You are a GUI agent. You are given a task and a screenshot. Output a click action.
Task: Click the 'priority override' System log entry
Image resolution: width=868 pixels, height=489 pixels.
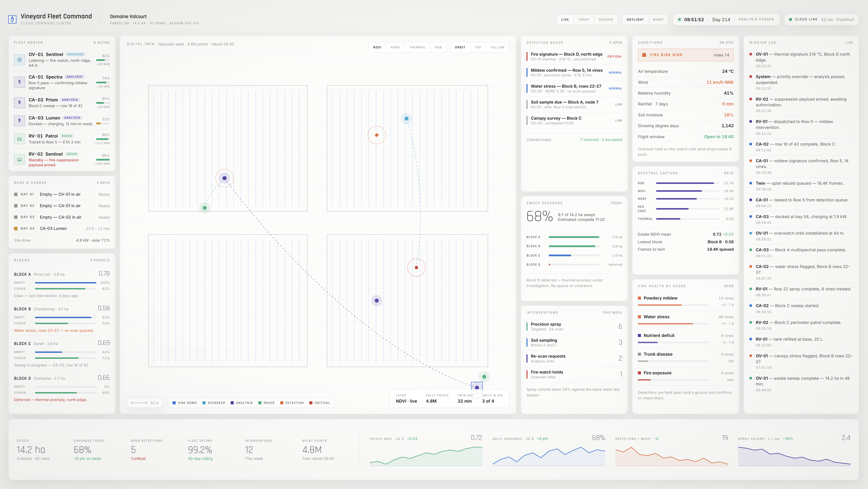tap(801, 82)
